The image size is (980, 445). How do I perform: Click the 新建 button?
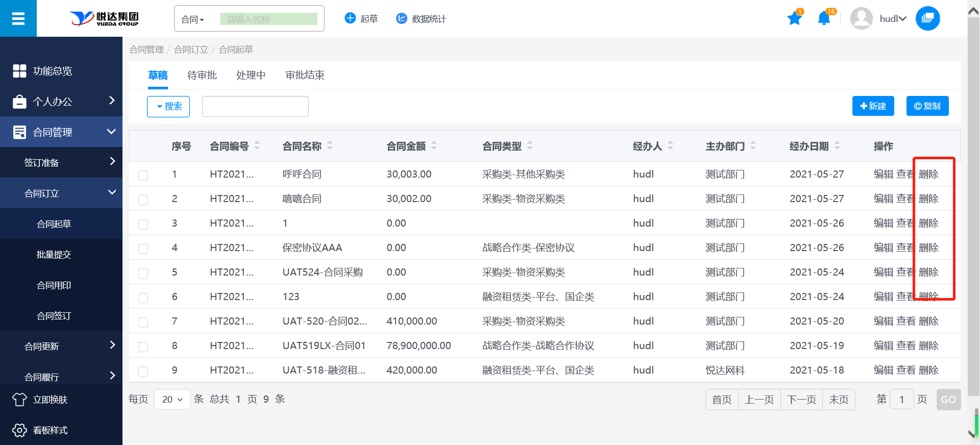873,106
